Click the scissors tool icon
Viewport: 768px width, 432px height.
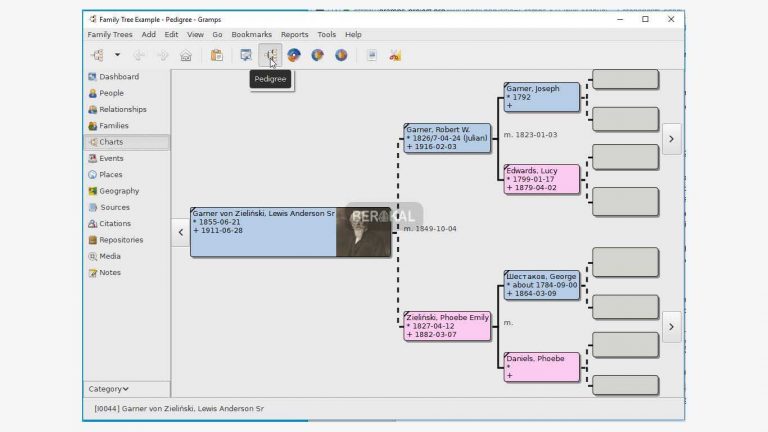[395, 55]
